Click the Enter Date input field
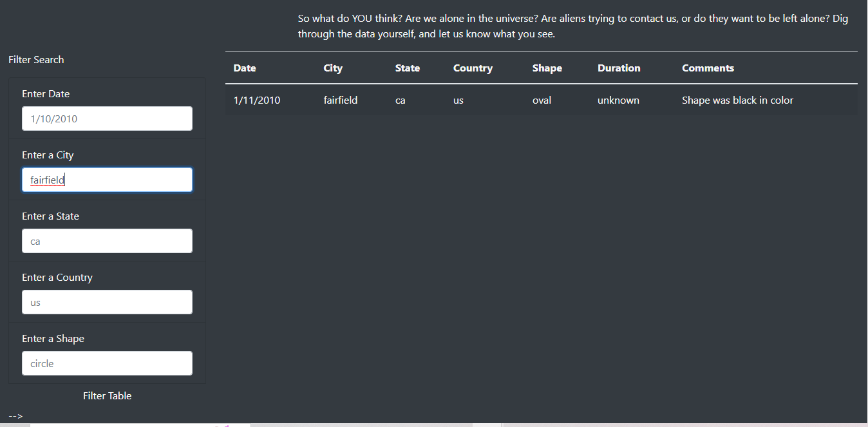 [x=107, y=119]
